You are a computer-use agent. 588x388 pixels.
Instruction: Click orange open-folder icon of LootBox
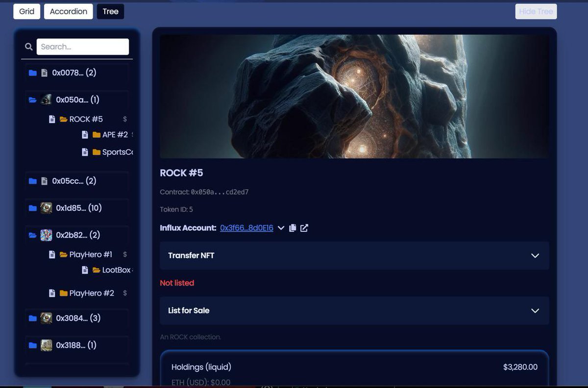(97, 270)
